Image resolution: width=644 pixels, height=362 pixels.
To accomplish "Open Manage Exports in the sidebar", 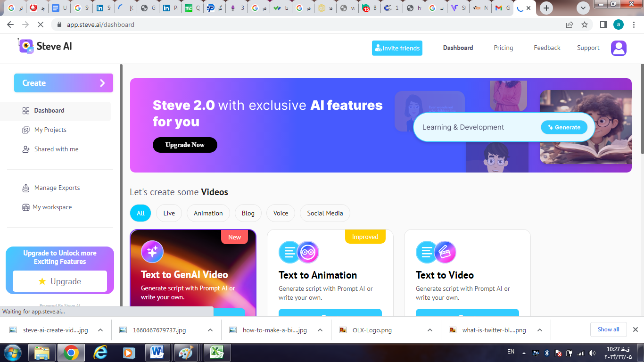I will click(x=57, y=188).
